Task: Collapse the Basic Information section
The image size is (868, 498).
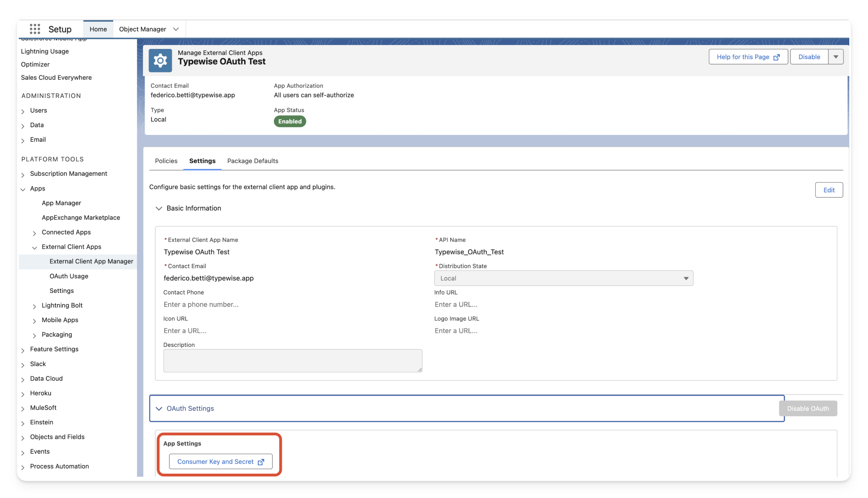Action: point(159,208)
